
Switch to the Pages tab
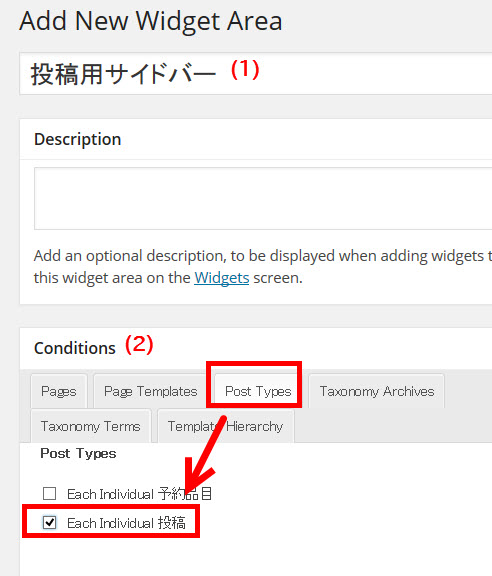point(59,391)
